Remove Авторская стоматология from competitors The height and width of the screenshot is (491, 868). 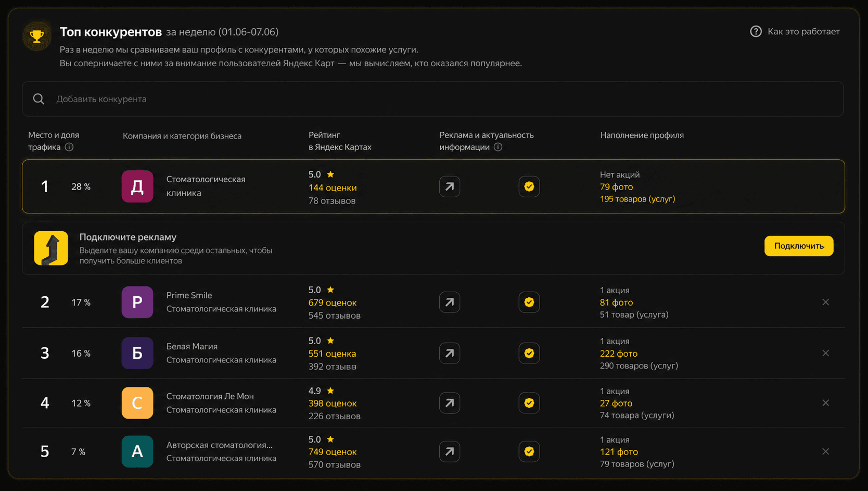point(826,451)
